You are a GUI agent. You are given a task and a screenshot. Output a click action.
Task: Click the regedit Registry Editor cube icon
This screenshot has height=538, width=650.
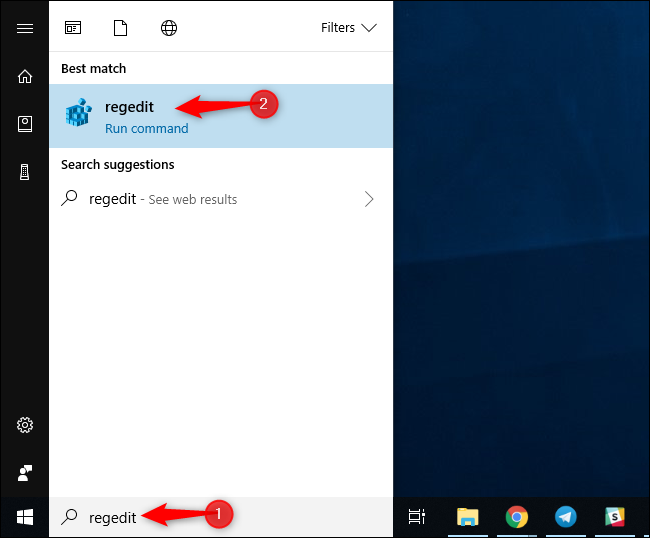coord(78,112)
